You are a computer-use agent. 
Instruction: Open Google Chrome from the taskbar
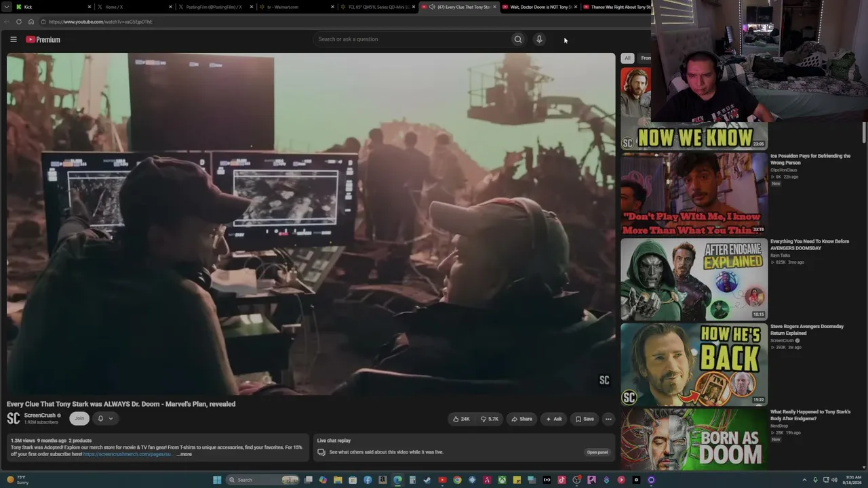[457, 480]
